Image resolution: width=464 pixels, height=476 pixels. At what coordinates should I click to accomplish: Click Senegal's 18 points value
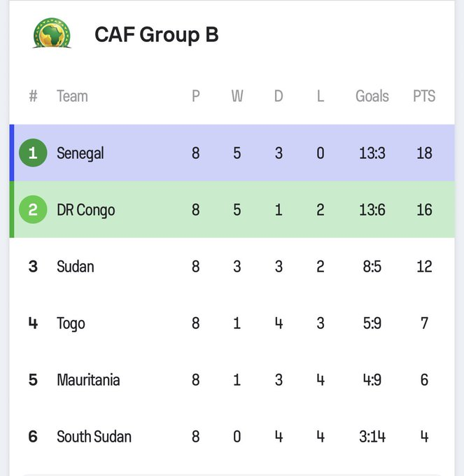(x=423, y=153)
